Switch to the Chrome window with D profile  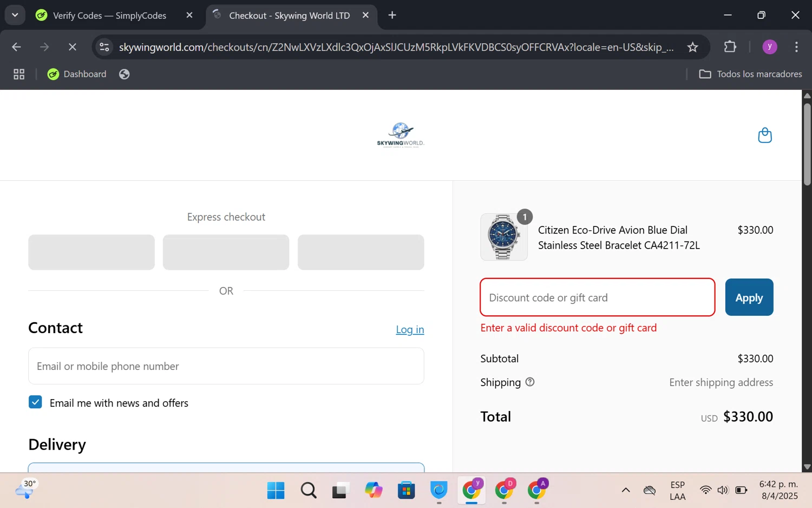504,491
